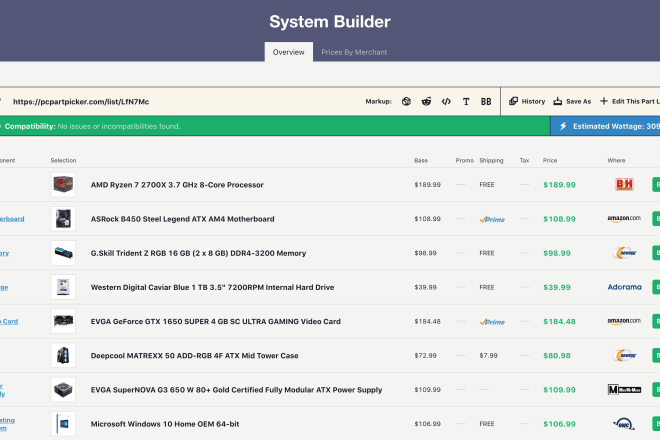Click EVGA SuperNOVA G3 650 W name
This screenshot has width=660, height=440.
pyautogui.click(x=237, y=390)
